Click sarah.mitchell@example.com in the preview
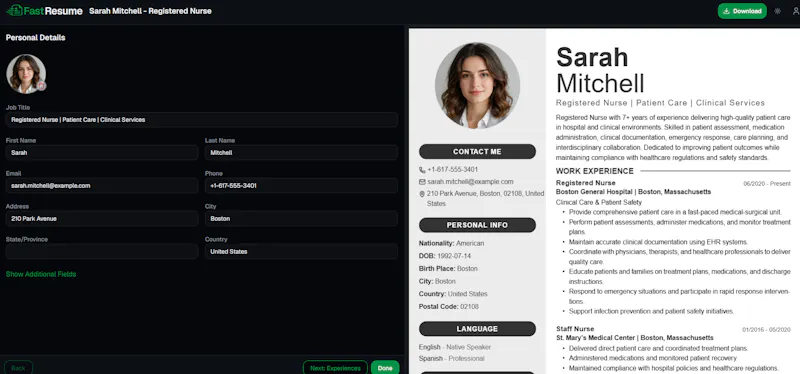The height and width of the screenshot is (374, 800). click(470, 182)
